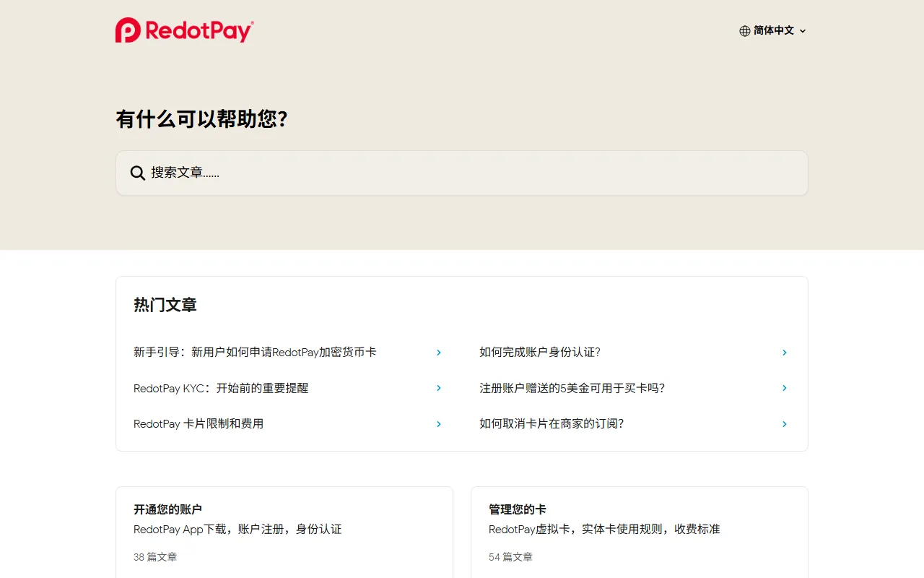This screenshot has width=924, height=578.
Task: Open the 简体中文 language dropdown
Action: 773,31
